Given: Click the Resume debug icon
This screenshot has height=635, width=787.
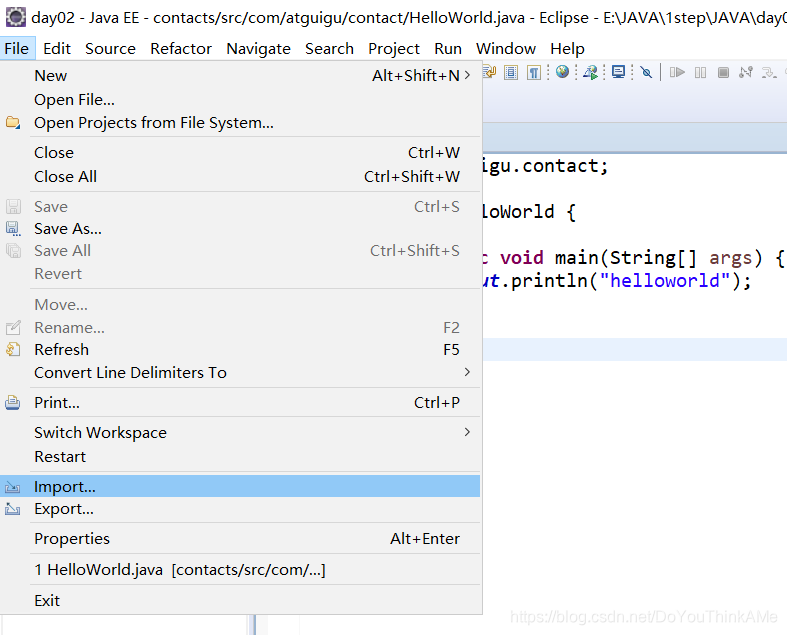Looking at the screenshot, I should [677, 73].
